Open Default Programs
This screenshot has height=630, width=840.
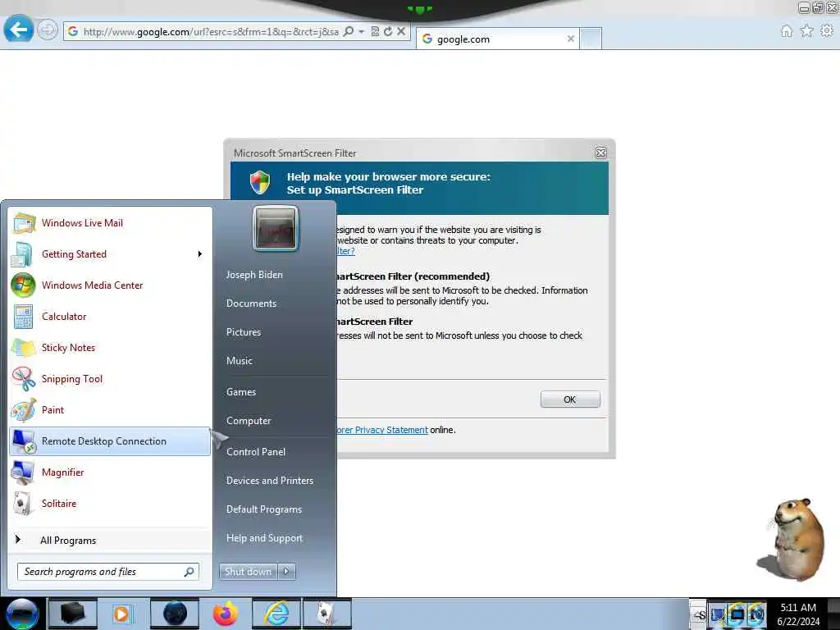264,509
